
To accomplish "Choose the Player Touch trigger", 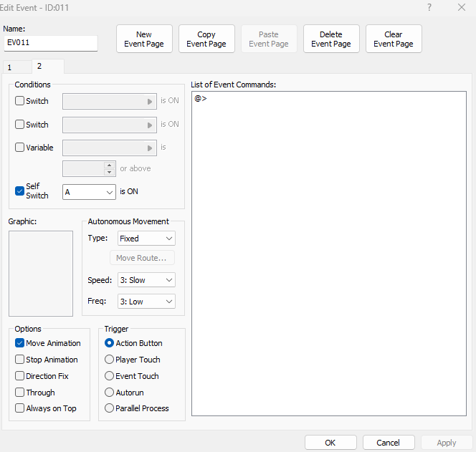I will [x=110, y=360].
